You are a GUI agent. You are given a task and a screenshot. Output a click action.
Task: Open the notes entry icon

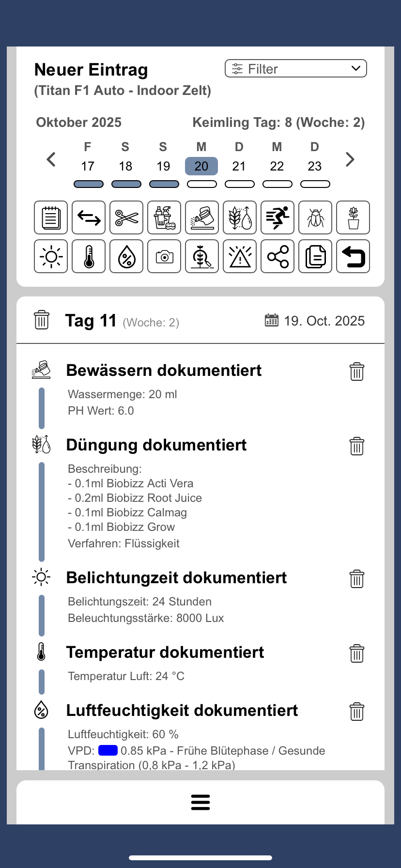(51, 217)
